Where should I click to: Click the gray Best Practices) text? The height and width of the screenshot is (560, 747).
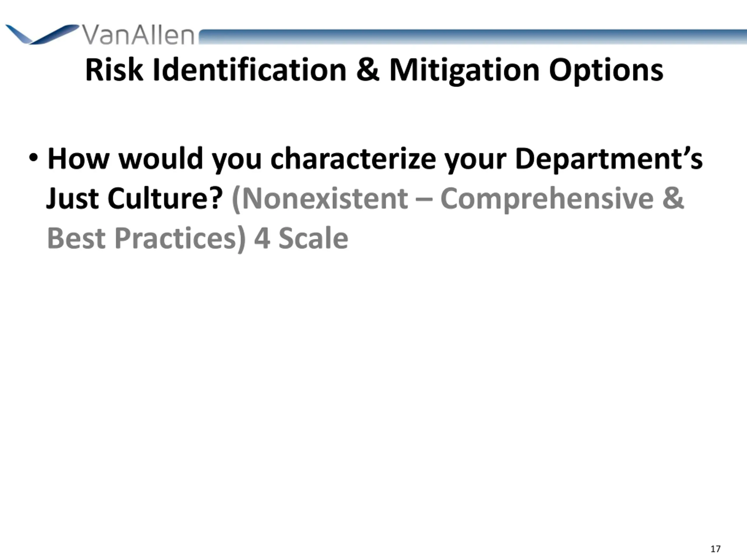coord(146,239)
